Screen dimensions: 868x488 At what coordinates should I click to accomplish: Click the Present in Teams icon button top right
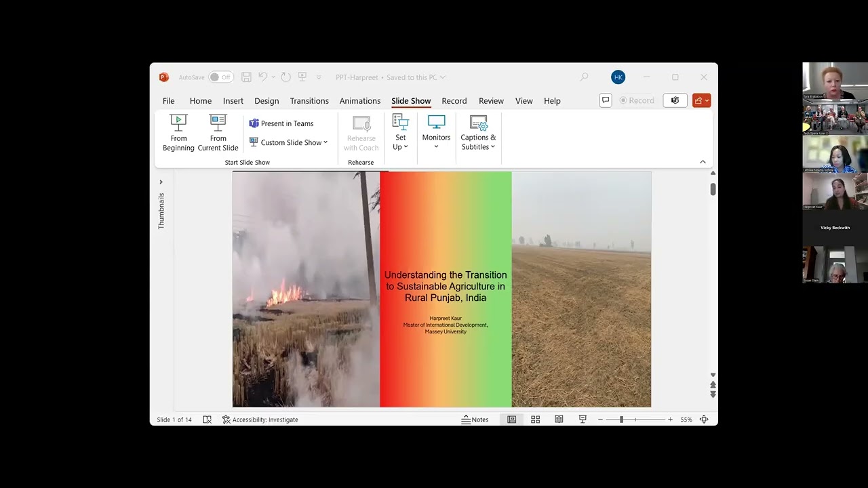coord(675,100)
